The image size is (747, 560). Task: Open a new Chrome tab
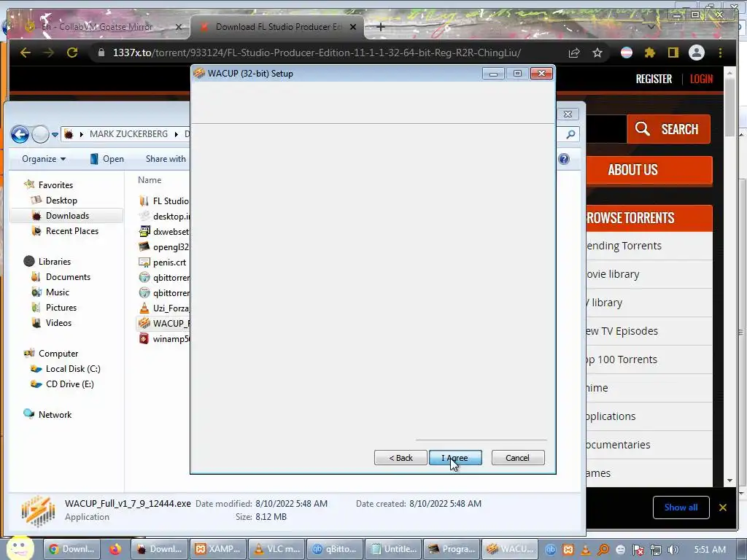click(x=380, y=27)
